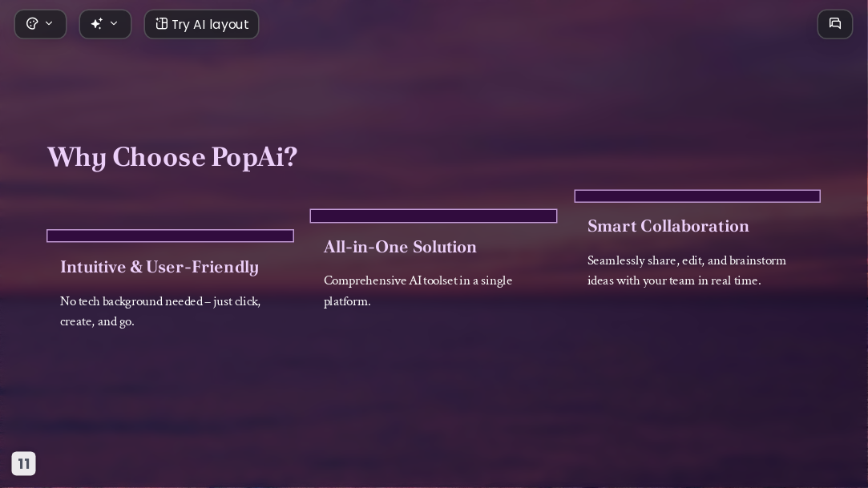Select the 'Why Choose PopAi?' title
This screenshot has height=488, width=868.
172,157
